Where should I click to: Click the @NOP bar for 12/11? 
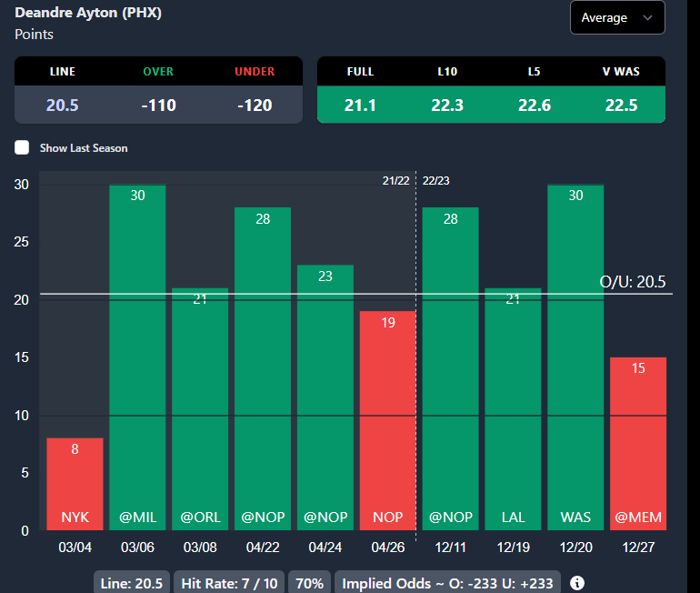click(x=450, y=369)
